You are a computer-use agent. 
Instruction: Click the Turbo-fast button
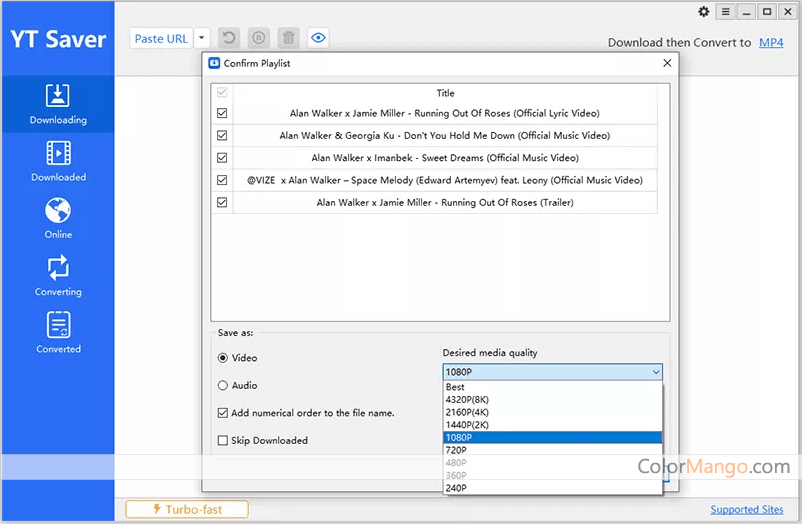coord(187,509)
